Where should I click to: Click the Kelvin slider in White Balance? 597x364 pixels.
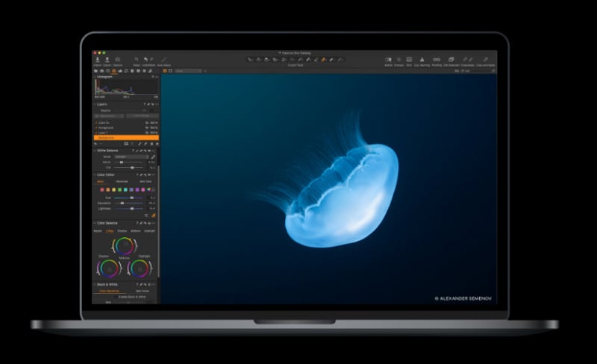coord(129,162)
